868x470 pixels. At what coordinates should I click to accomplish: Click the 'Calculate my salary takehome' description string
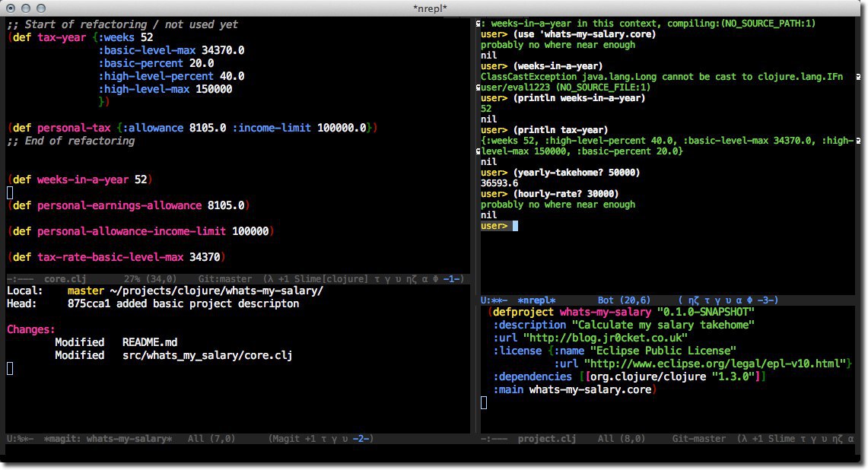point(663,325)
